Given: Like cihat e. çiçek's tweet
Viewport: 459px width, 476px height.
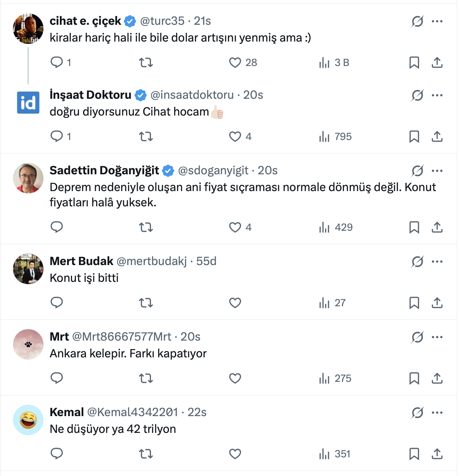Looking at the screenshot, I should point(235,63).
